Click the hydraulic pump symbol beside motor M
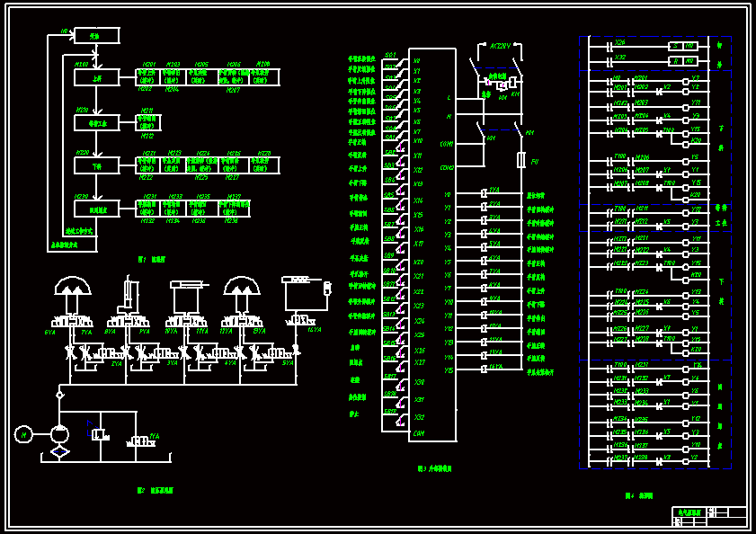Image resolution: width=756 pixels, height=534 pixels. pyautogui.click(x=60, y=434)
